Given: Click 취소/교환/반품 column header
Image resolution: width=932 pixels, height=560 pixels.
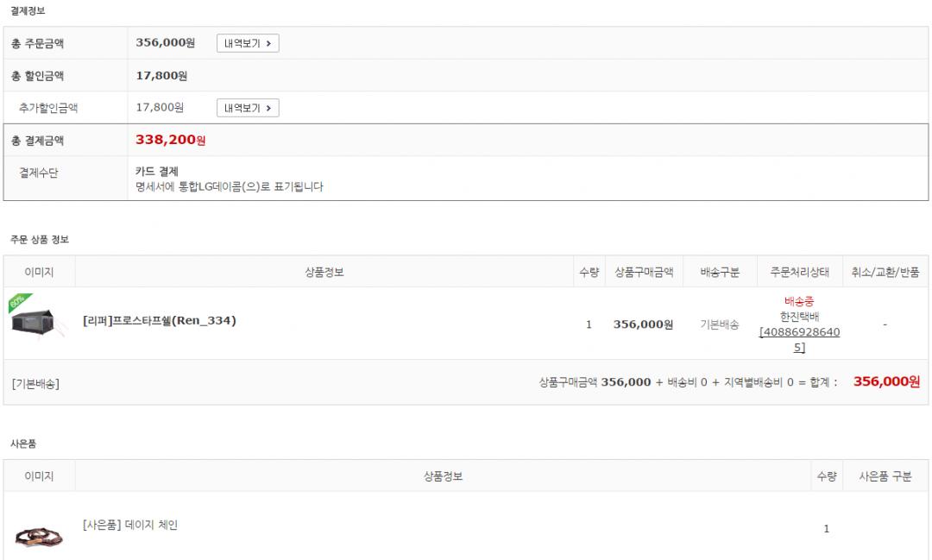Looking at the screenshot, I should point(885,272).
